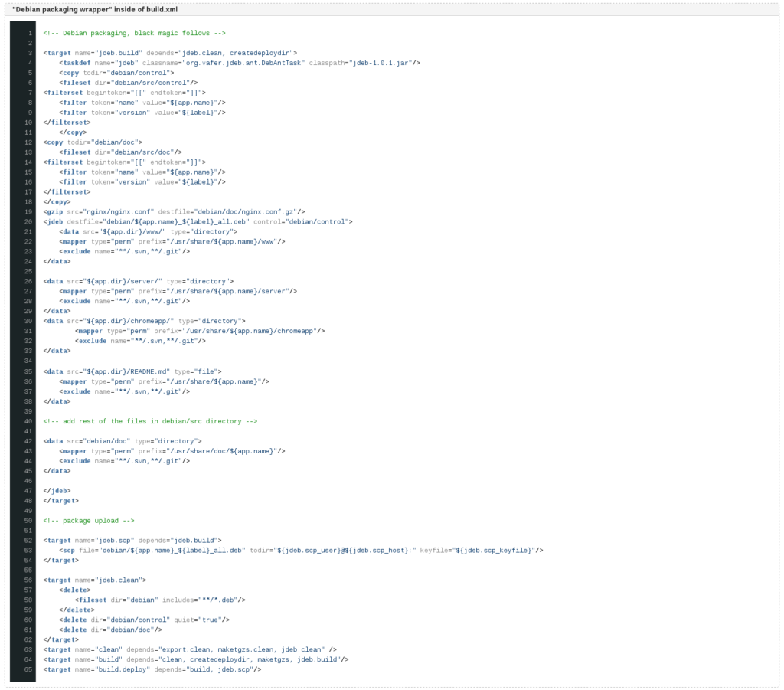784x690 pixels.
Task: Click the opening <delete> tag on line 57
Action: click(x=75, y=590)
